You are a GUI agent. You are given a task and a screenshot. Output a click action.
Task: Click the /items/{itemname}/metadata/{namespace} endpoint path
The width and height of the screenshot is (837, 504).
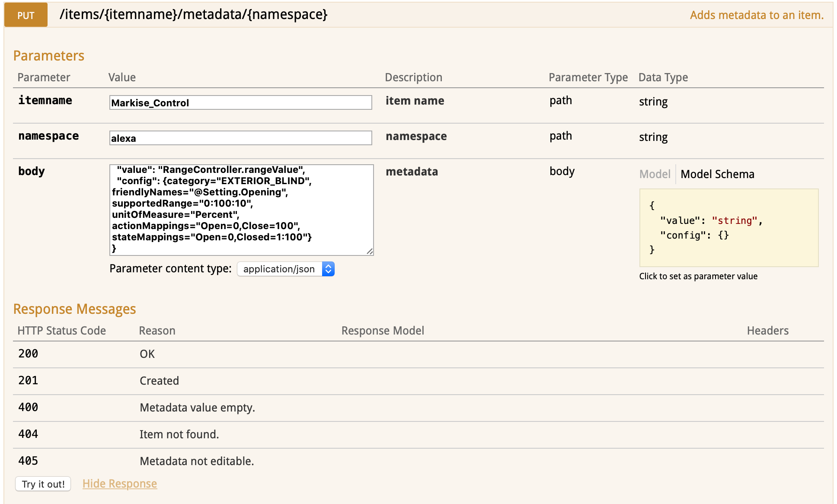pyautogui.click(x=193, y=15)
